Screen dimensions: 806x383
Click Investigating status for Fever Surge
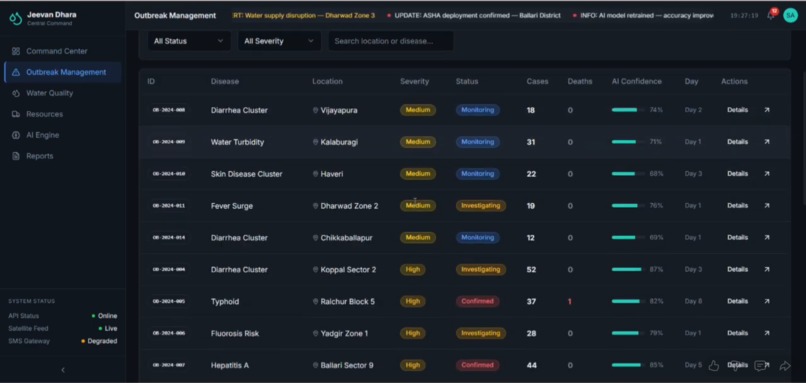click(x=481, y=206)
